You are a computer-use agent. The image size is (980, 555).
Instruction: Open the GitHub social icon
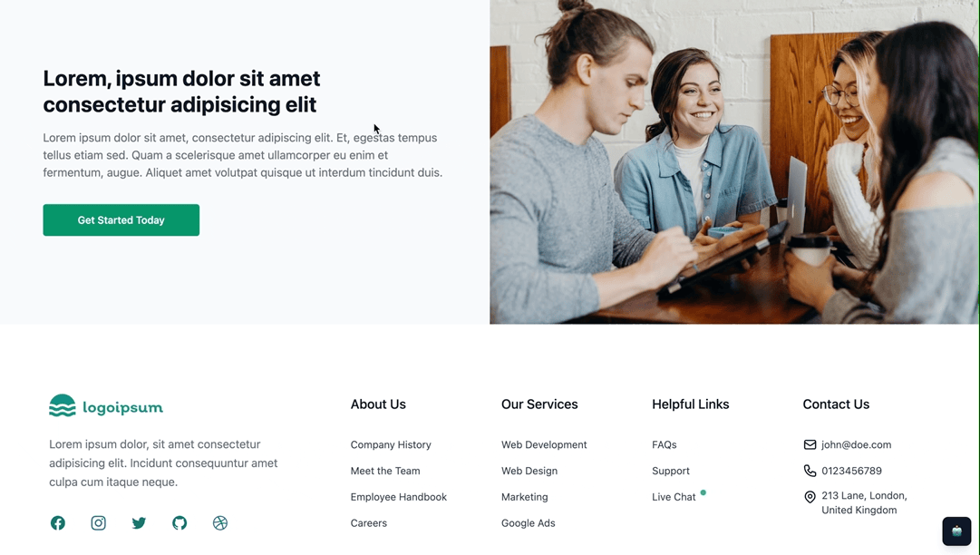pyautogui.click(x=180, y=522)
